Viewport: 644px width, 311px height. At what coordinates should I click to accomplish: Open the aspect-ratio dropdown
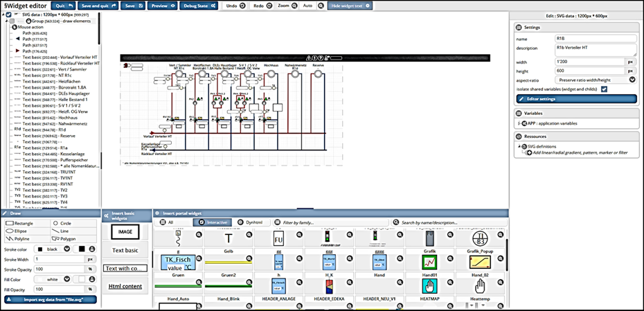point(632,80)
